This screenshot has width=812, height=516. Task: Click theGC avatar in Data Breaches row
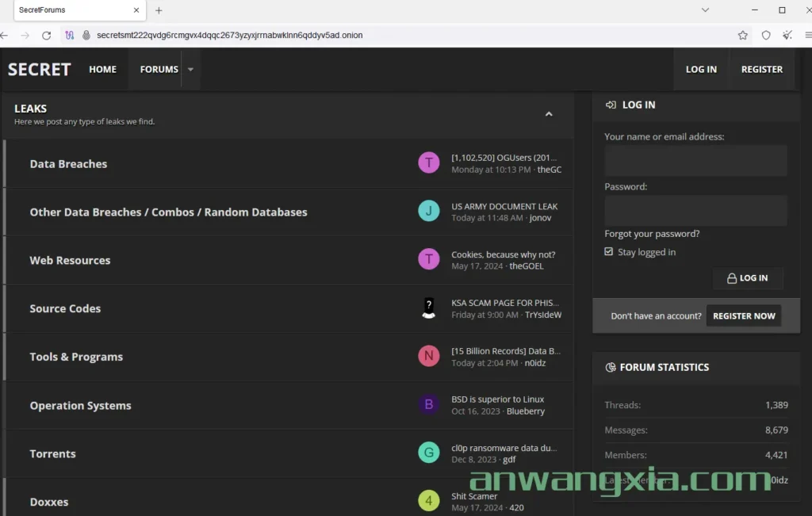coord(428,163)
